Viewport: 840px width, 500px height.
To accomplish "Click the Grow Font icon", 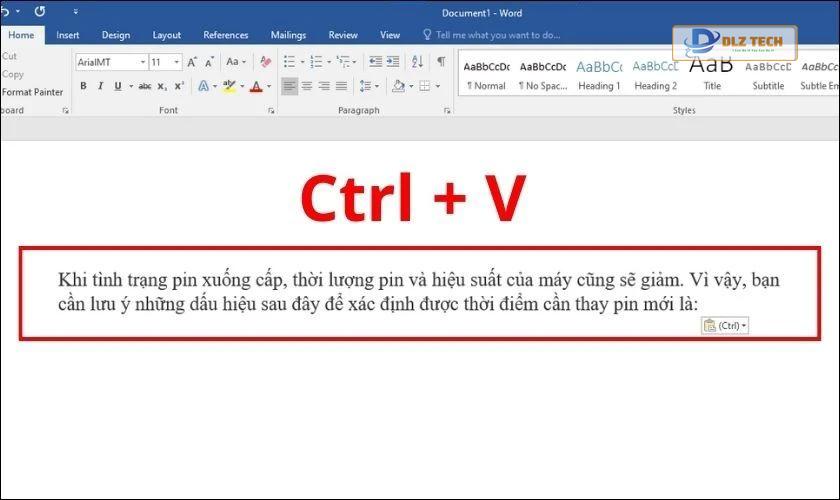I will [192, 62].
